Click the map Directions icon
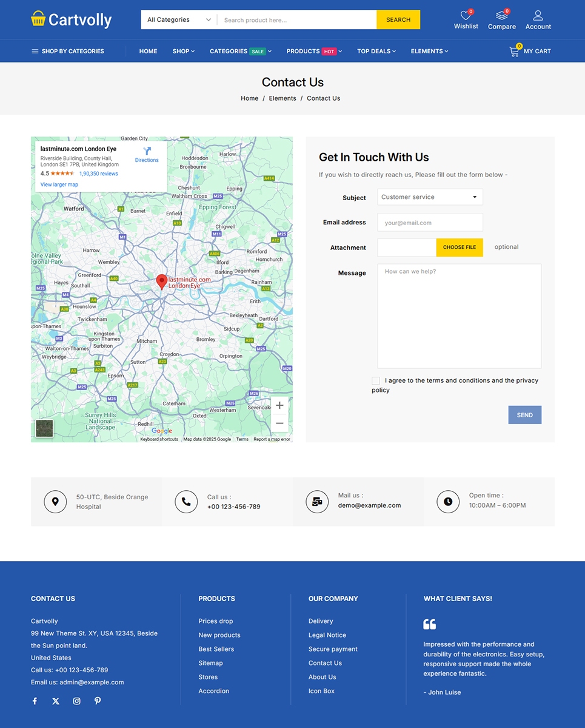The height and width of the screenshot is (728, 585). [147, 151]
